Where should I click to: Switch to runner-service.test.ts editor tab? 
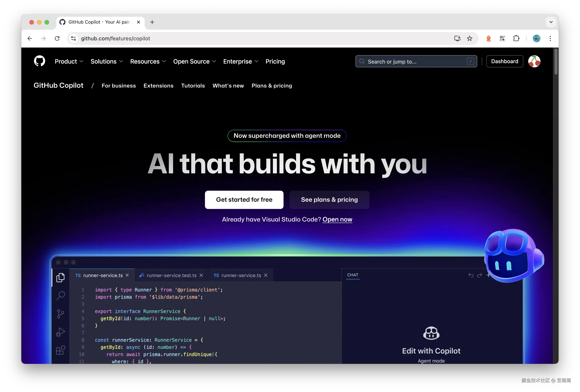(x=171, y=275)
